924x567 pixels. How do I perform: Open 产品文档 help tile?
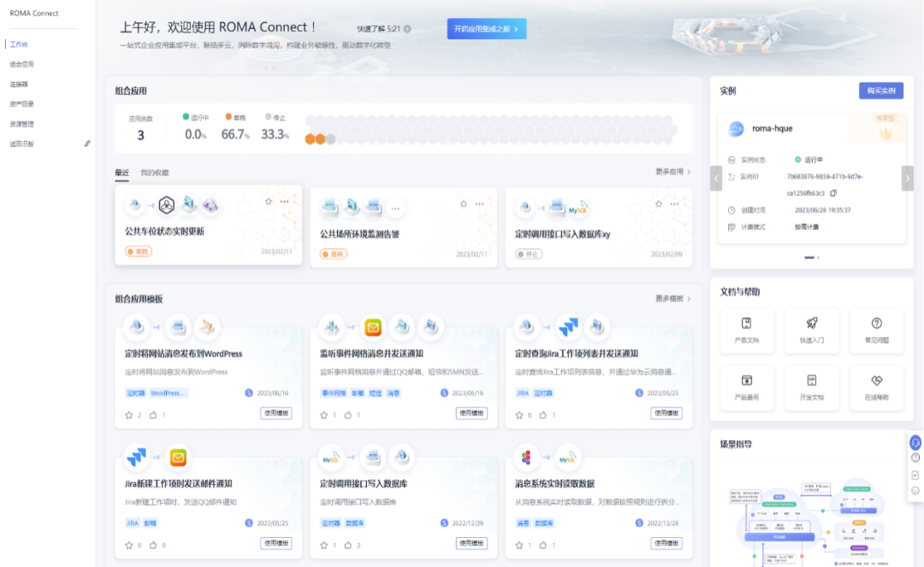[x=747, y=330]
